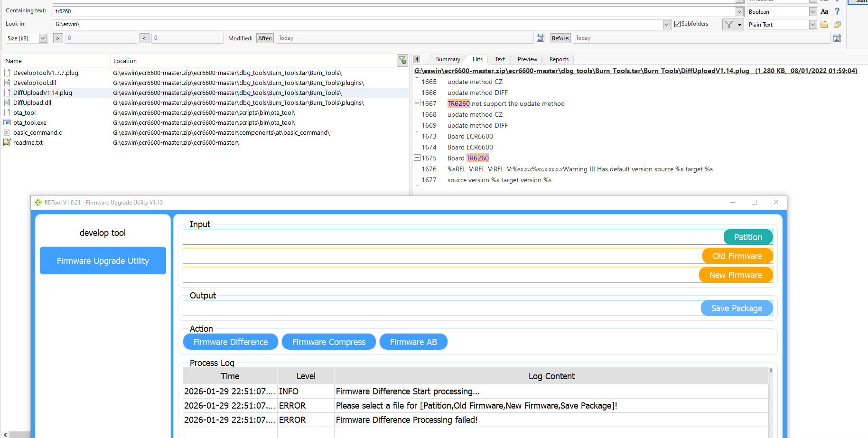Screen dimensions: 868x438
Task: Click the Save Package button
Action: [737, 308]
